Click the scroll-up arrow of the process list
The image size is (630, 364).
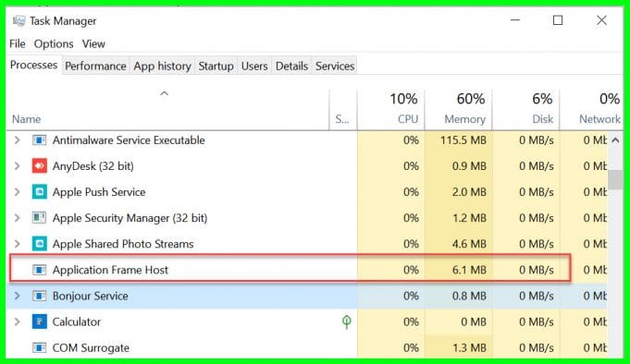tap(615, 140)
